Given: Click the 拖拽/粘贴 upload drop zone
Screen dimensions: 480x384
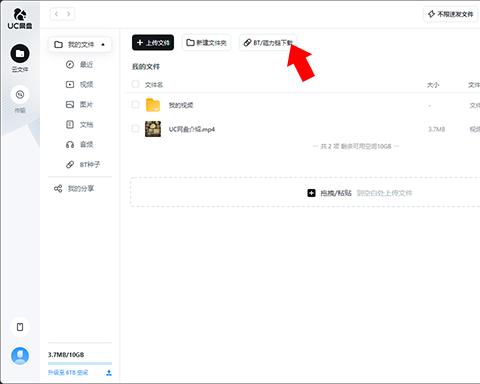Looking at the screenshot, I should tap(305, 192).
